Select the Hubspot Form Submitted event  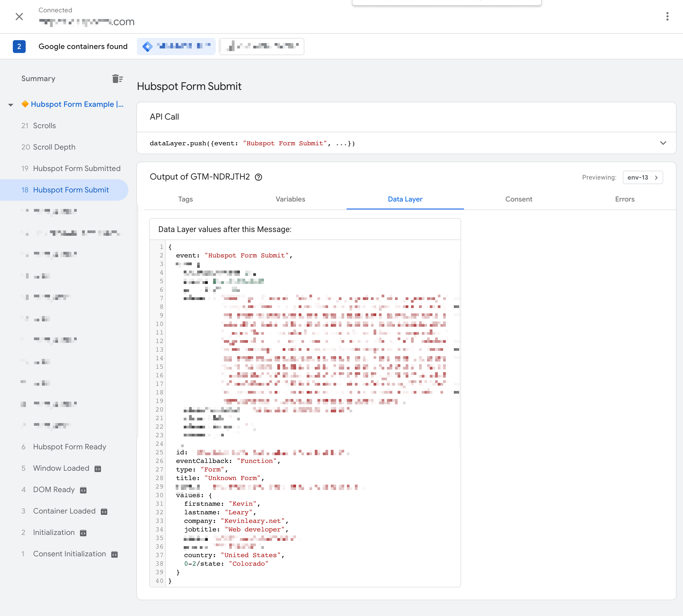pos(76,169)
